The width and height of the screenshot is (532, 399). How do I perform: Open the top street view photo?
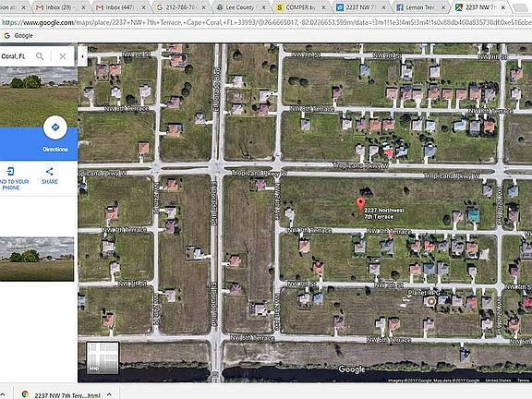tap(39, 97)
